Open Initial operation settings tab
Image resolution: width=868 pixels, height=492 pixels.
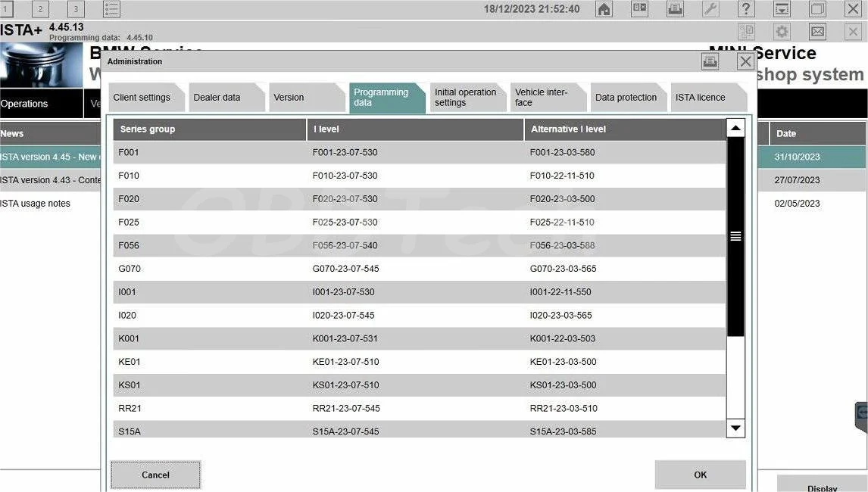tap(468, 98)
